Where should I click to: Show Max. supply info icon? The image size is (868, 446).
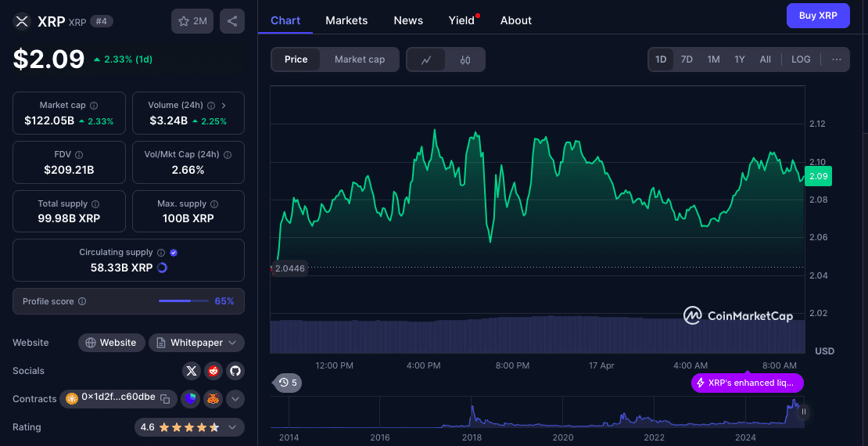[214, 204]
